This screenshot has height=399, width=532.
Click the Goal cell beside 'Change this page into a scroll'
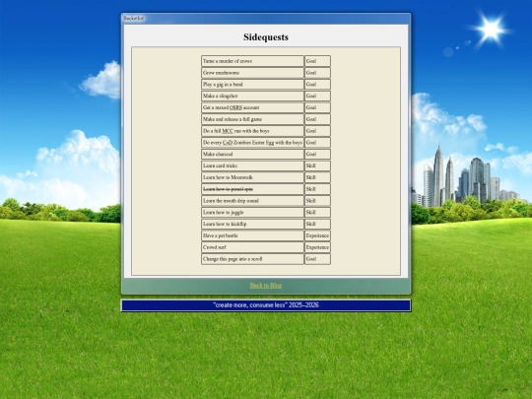point(317,258)
